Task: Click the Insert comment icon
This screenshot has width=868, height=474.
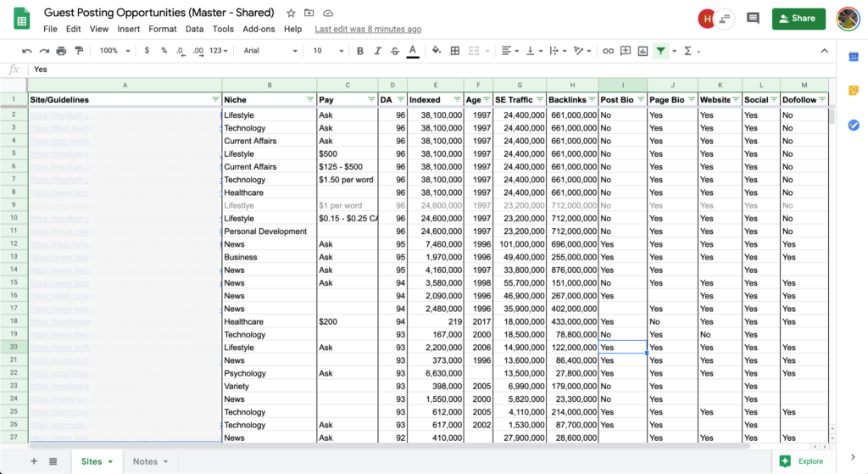Action: [626, 51]
